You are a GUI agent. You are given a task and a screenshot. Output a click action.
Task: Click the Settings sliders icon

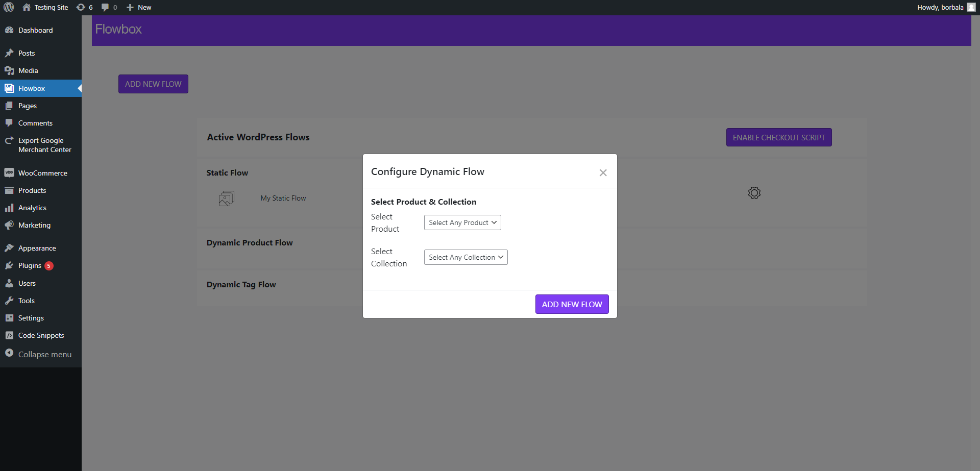point(9,318)
